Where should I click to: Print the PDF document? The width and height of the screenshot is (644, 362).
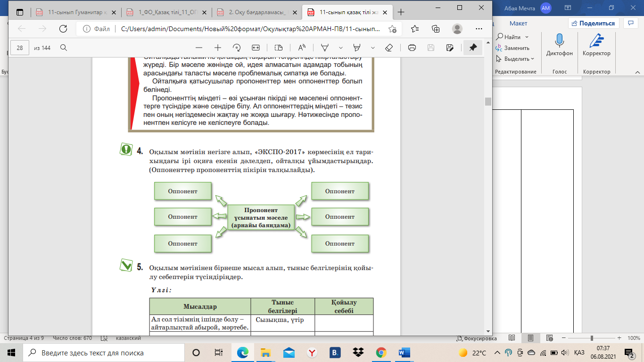pos(412,48)
